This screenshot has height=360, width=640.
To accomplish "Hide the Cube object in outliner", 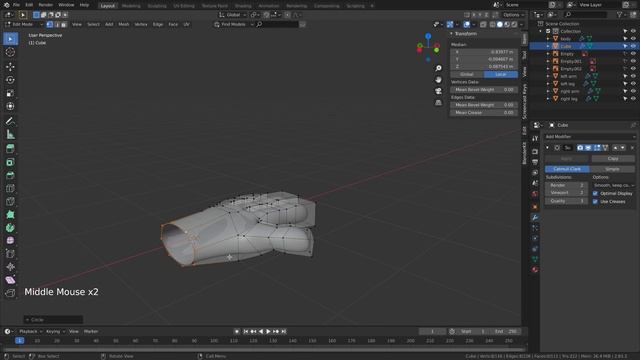I will (633, 46).
